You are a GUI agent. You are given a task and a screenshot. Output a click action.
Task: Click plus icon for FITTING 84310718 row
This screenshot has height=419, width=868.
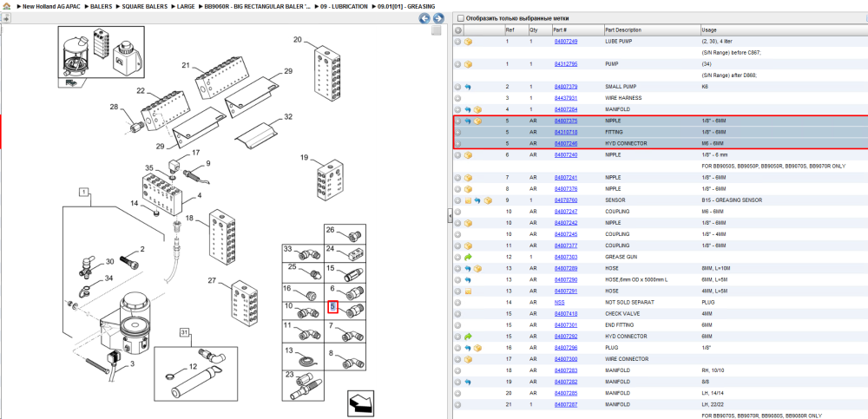click(x=457, y=132)
